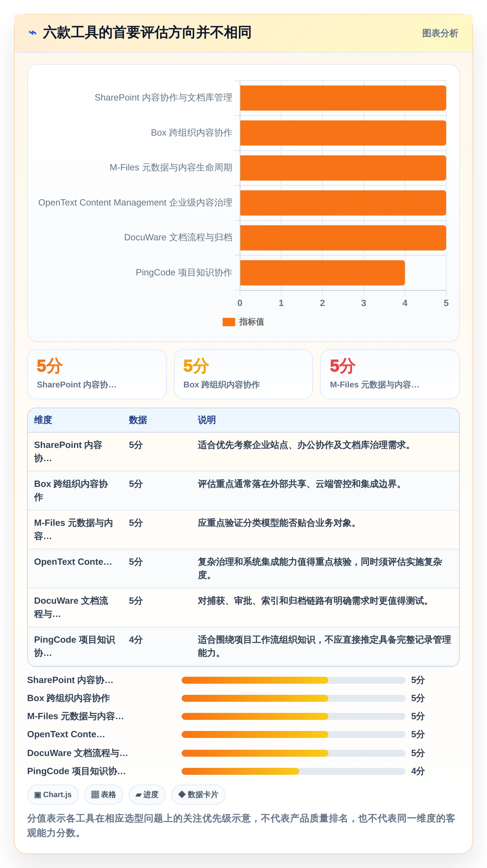Viewport: 487px width, 868px height.
Task: Click the SharePoint 内容协作与文档库管理 chart bar
Action: pyautogui.click(x=343, y=98)
